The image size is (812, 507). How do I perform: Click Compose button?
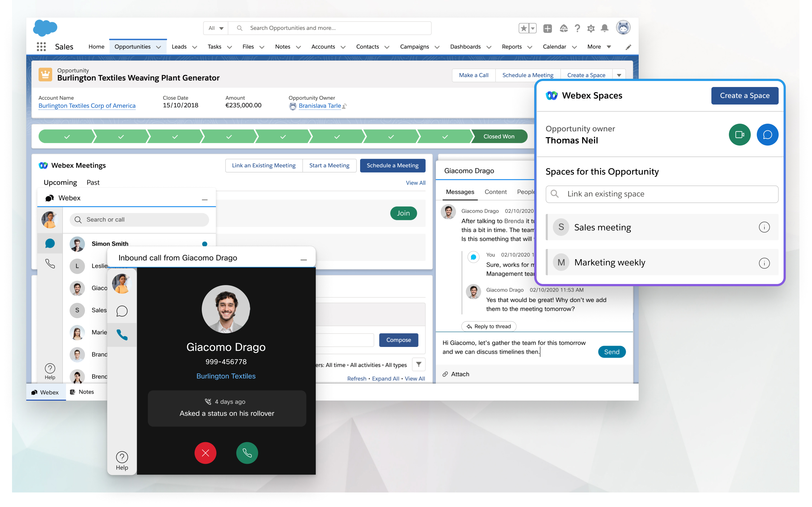coord(398,340)
